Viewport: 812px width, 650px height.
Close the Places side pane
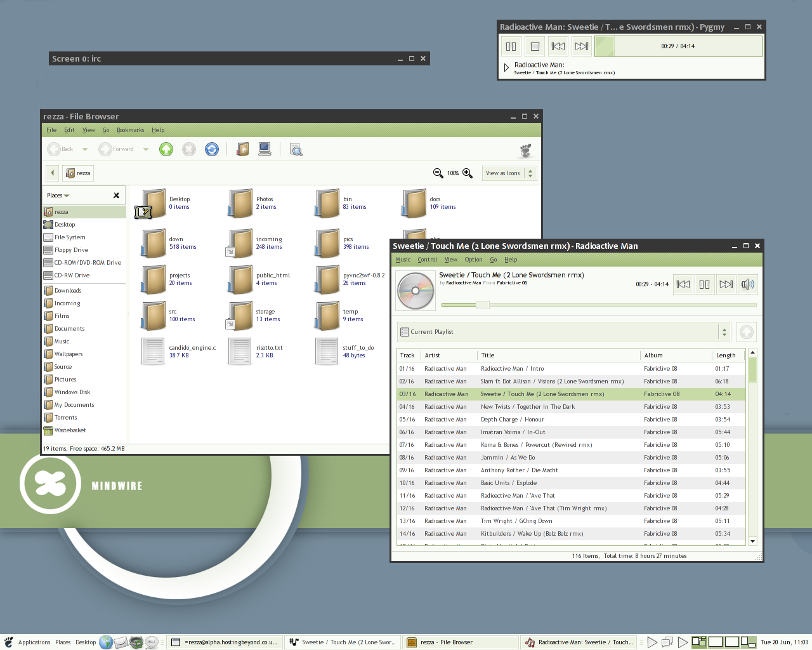(116, 196)
